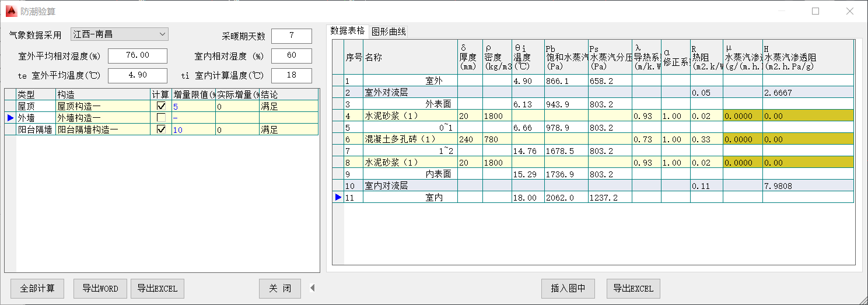Edit the ti 室内计算温度 field

[292, 76]
